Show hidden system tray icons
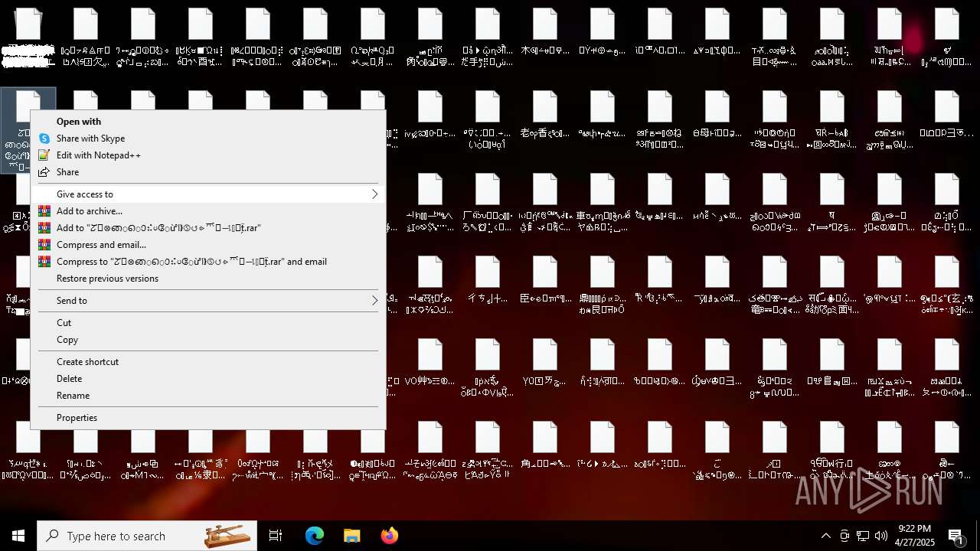Viewport: 980px width, 551px height. 825,536
